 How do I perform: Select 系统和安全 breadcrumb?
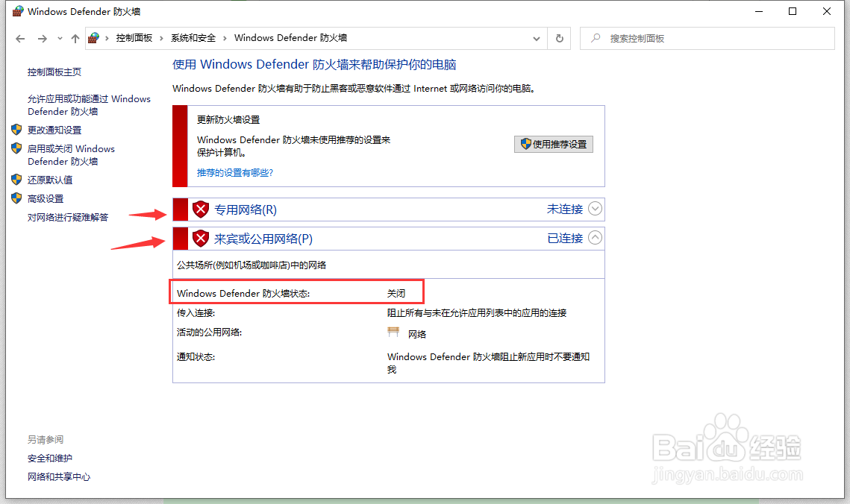[193, 38]
